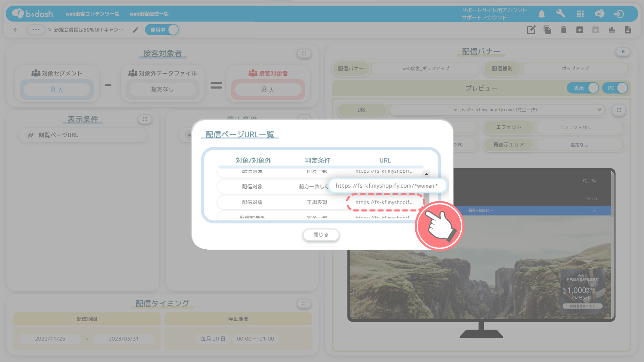This screenshot has height=362, width=644.
Task: Click the pencil rename icon
Action: click(136, 30)
